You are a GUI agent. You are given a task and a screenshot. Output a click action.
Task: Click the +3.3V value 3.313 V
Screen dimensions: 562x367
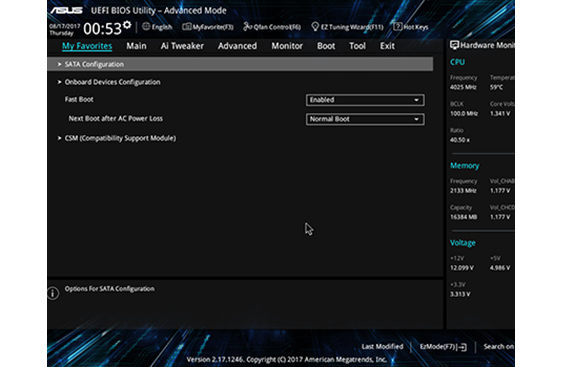[x=460, y=294]
